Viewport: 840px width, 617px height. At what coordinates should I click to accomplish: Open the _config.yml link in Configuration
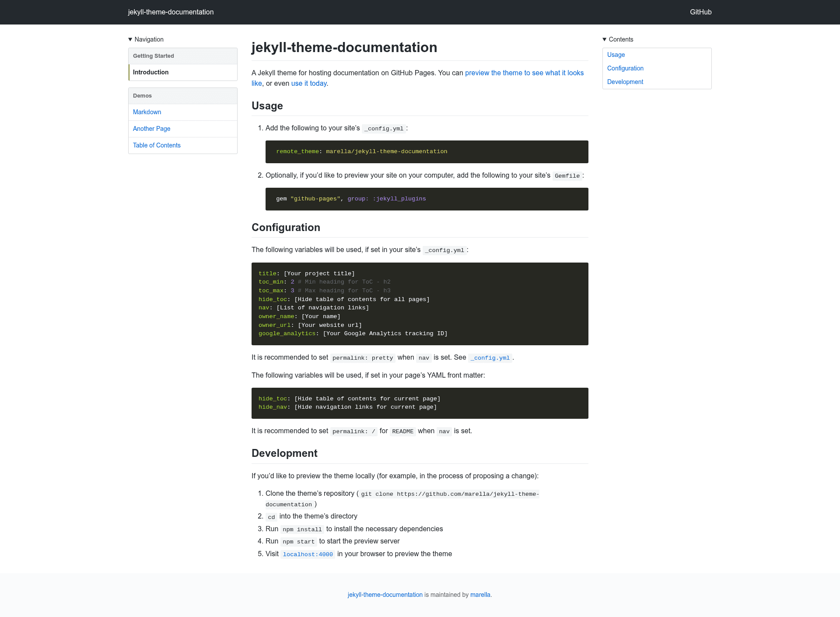[490, 358]
